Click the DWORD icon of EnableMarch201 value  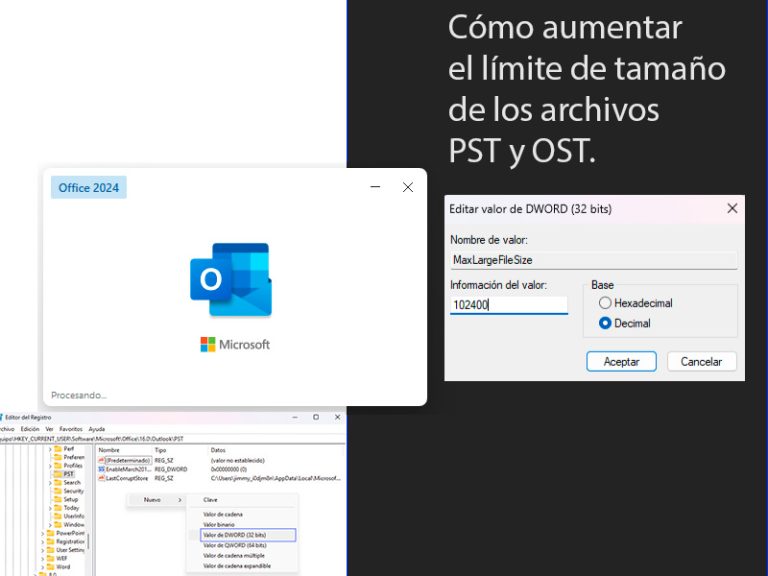point(101,469)
